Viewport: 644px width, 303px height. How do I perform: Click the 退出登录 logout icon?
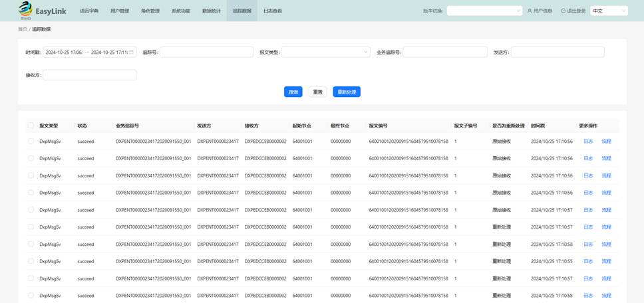(x=563, y=11)
